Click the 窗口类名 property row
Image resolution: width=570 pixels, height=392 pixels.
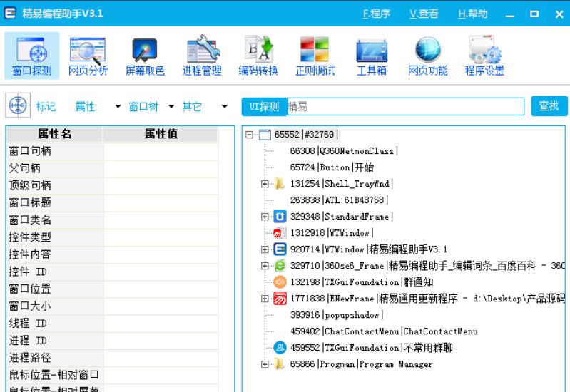point(112,220)
